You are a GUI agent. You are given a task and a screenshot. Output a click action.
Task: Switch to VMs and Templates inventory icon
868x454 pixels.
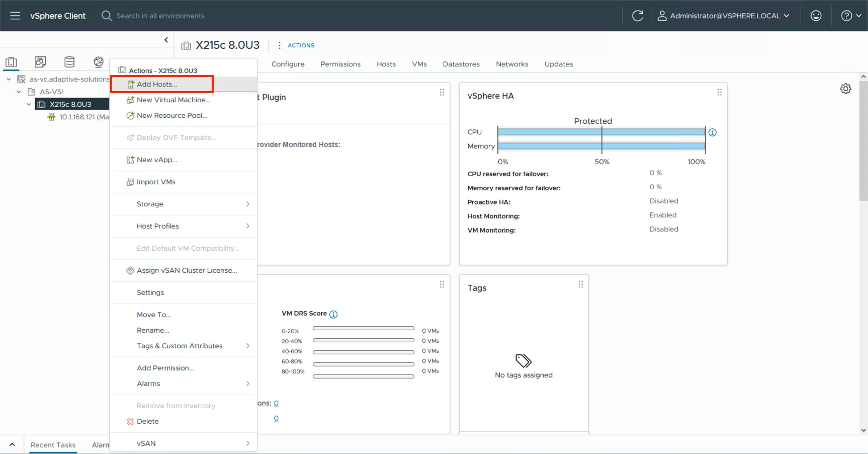[x=40, y=62]
